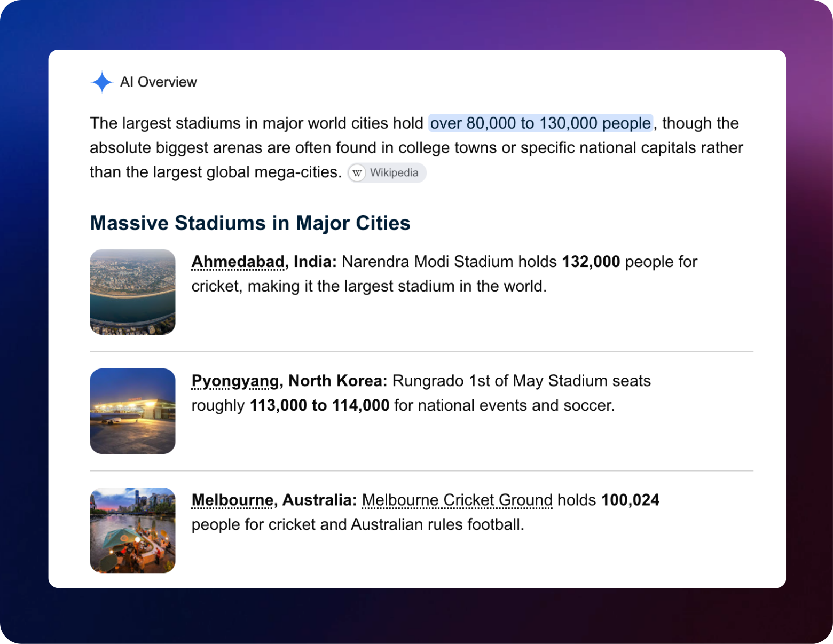Click the 'Australia:' bold label

(319, 500)
